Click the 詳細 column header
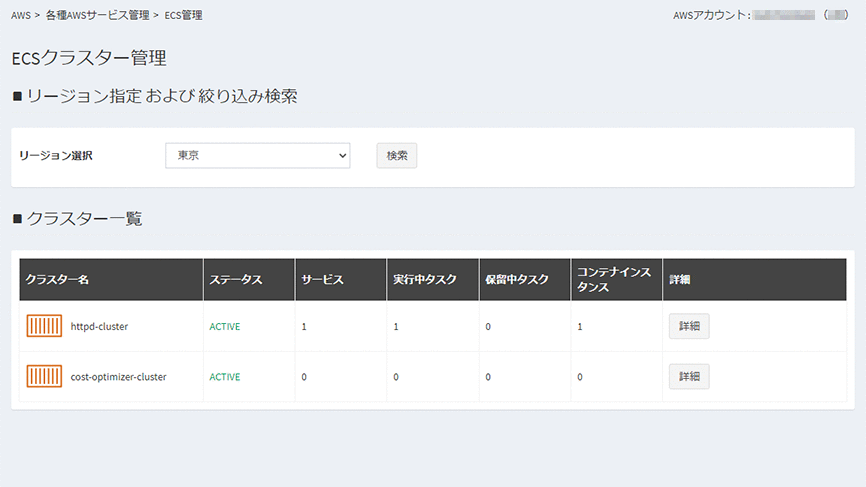The width and height of the screenshot is (866, 487). tap(754, 279)
